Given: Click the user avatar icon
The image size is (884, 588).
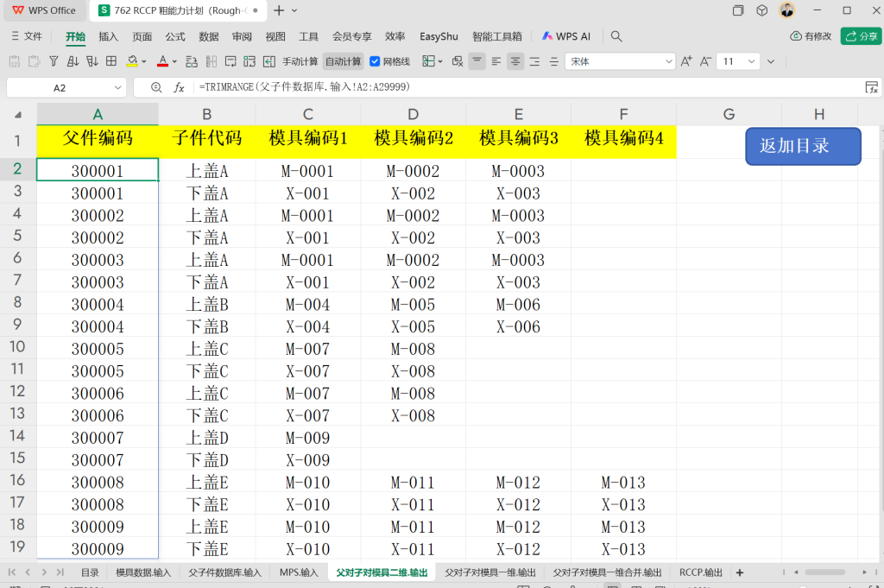Looking at the screenshot, I should pyautogui.click(x=787, y=10).
